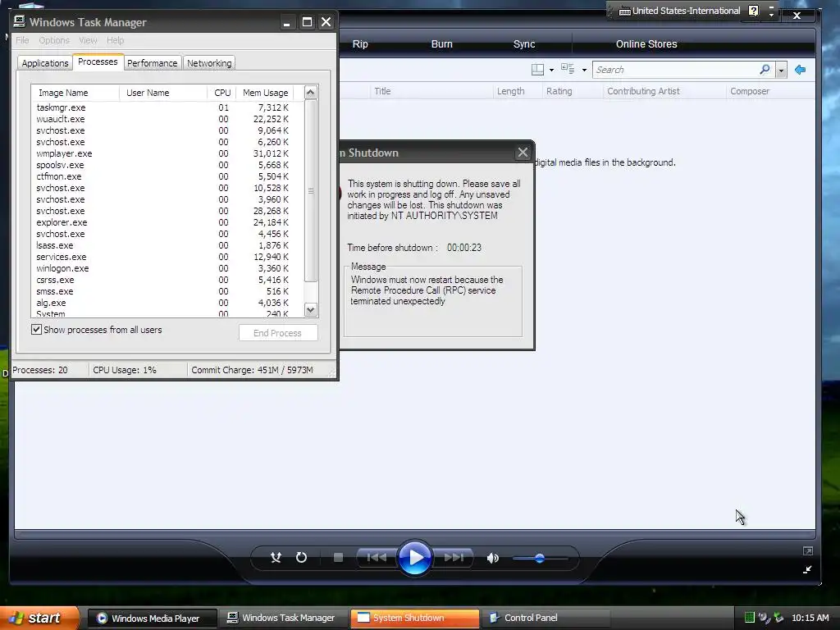
Task: Sort processes by Mem Usage column
Action: (x=265, y=93)
